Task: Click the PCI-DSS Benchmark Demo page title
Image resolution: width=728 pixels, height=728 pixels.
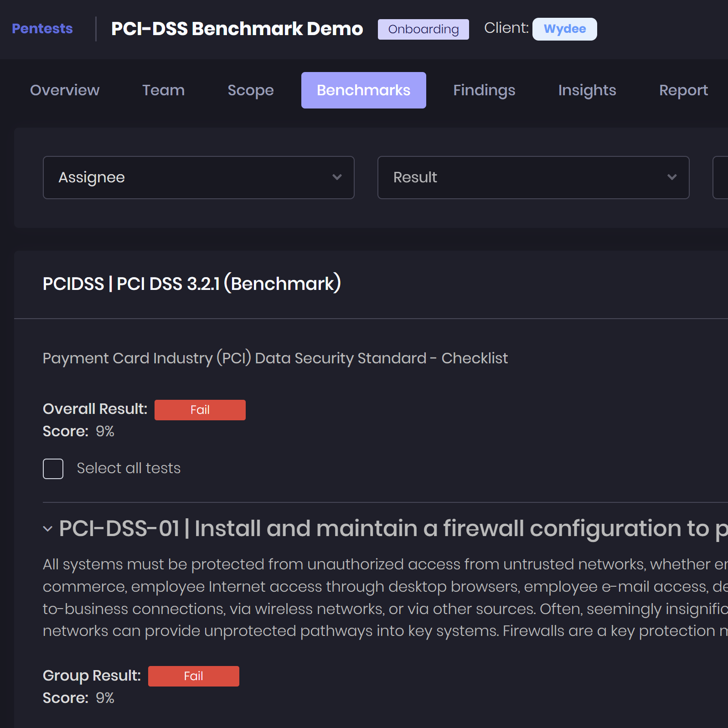Action: [x=237, y=29]
